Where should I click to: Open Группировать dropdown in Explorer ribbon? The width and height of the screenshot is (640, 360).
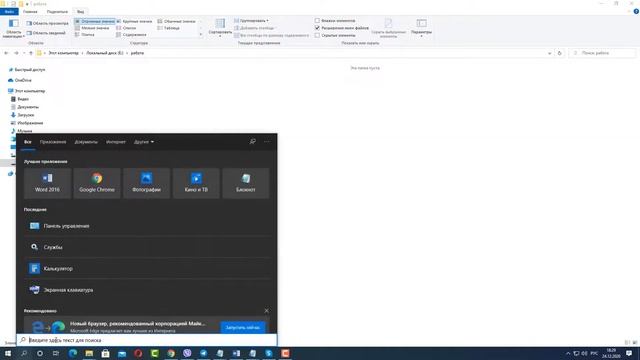pyautogui.click(x=251, y=20)
